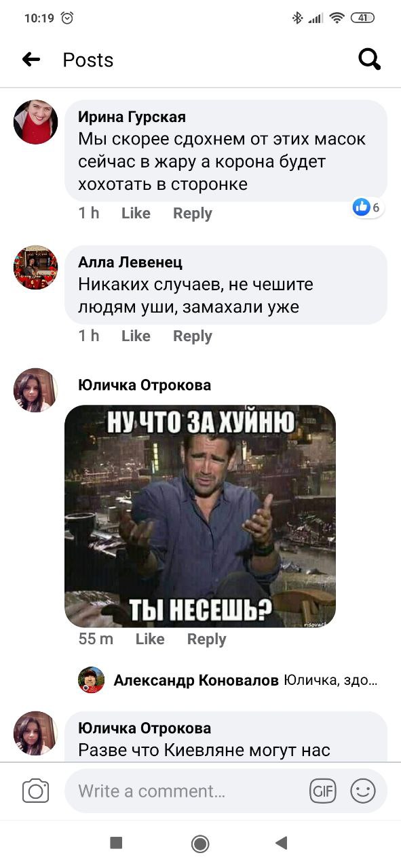Screen dimensions: 401x868
Task: Like Алла Левенец's comment
Action: 136,336
